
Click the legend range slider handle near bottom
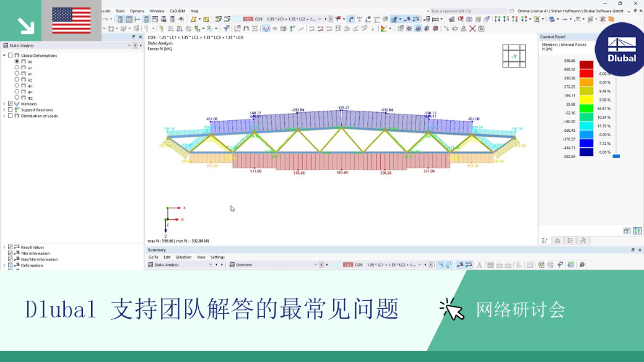click(616, 156)
